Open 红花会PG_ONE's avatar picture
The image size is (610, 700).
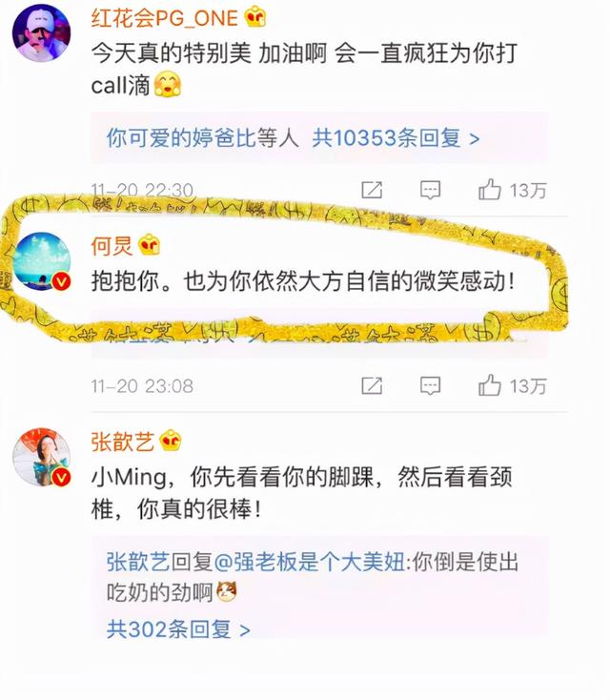click(x=41, y=33)
